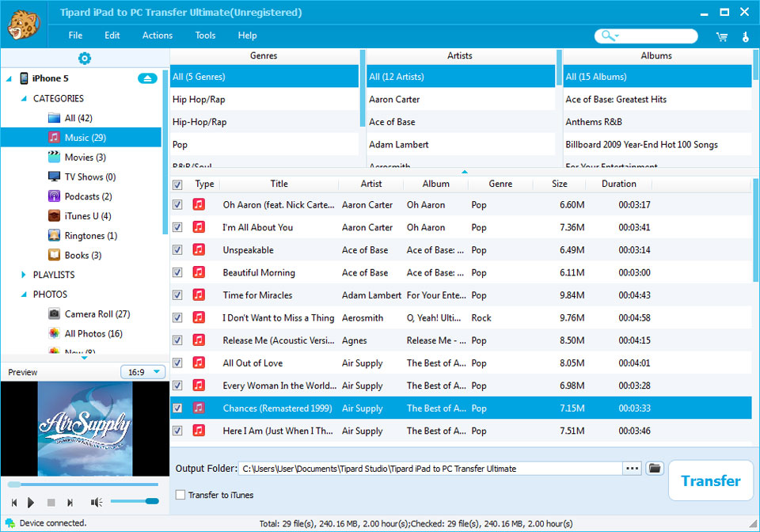
Task: Uncheck Chances (Remastered 1999) row
Action: point(177,408)
